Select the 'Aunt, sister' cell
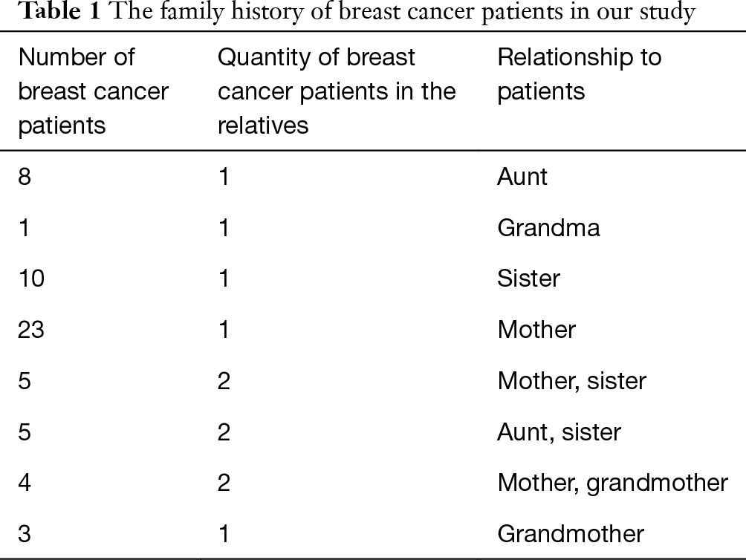 click(x=559, y=432)
